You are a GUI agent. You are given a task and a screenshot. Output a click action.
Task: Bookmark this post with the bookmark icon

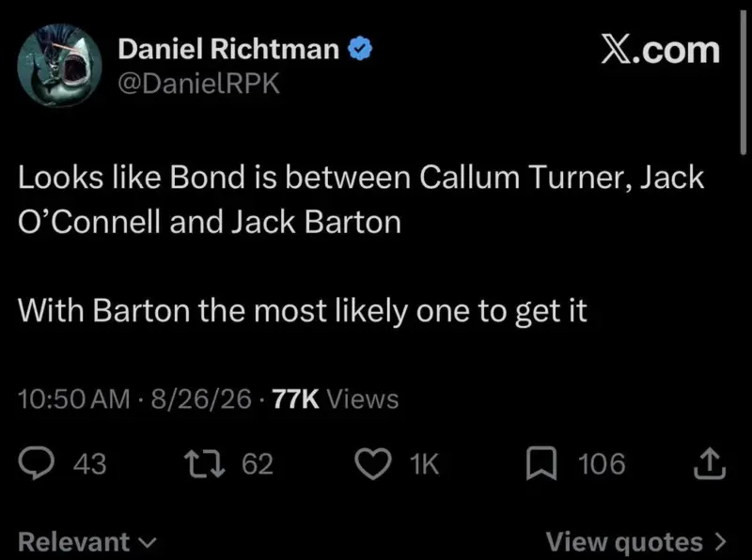pos(541,463)
